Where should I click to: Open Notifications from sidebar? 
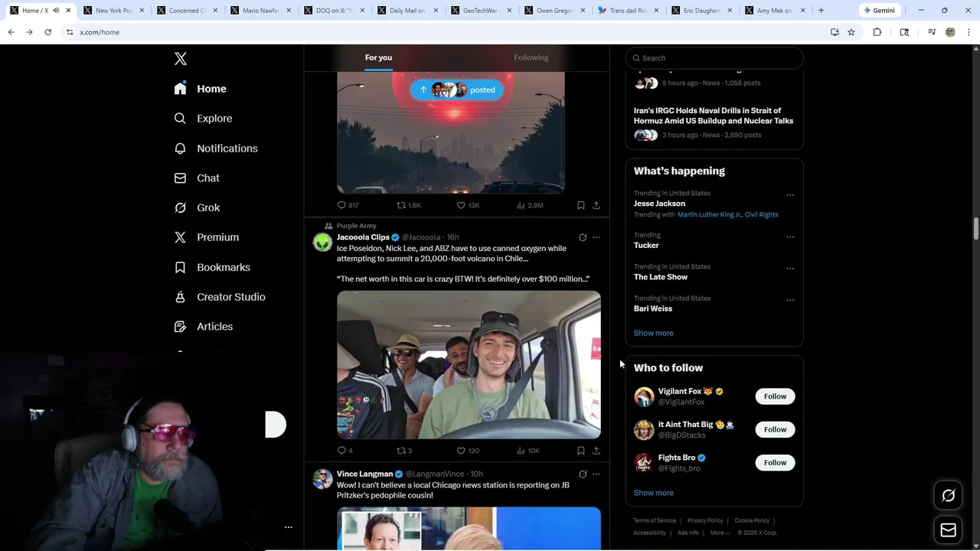(216, 148)
